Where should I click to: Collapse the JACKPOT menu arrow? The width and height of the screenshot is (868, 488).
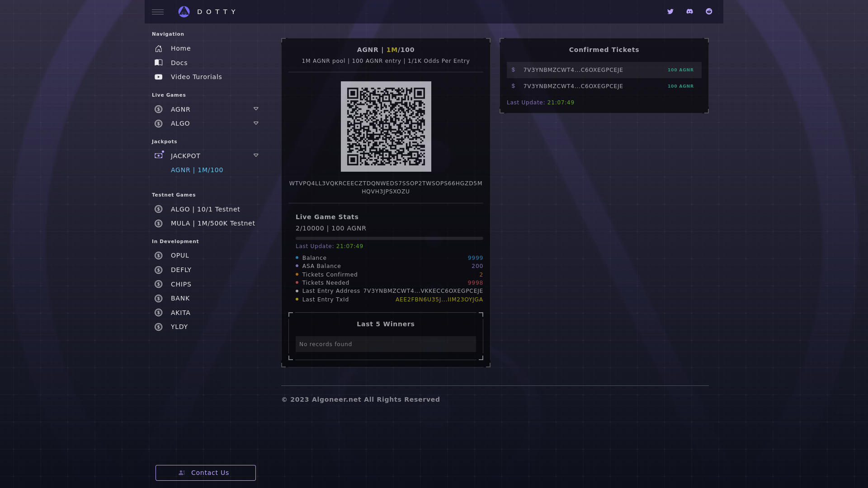coord(256,155)
